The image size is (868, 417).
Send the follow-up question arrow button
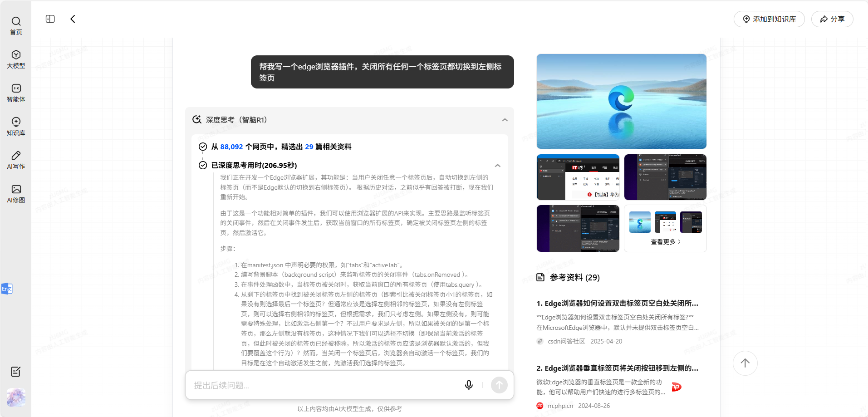499,385
